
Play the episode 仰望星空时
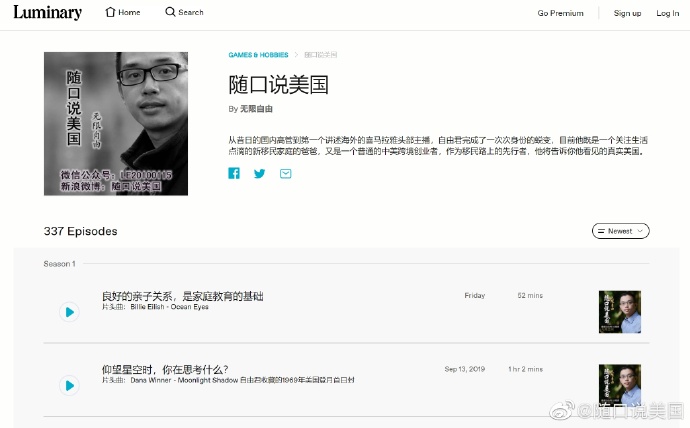tap(70, 386)
